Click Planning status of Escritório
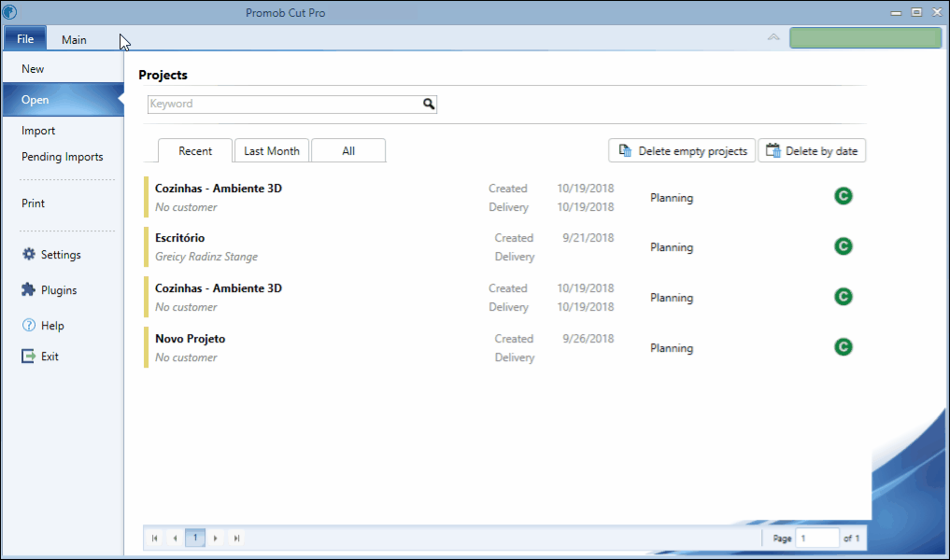 [x=672, y=247]
